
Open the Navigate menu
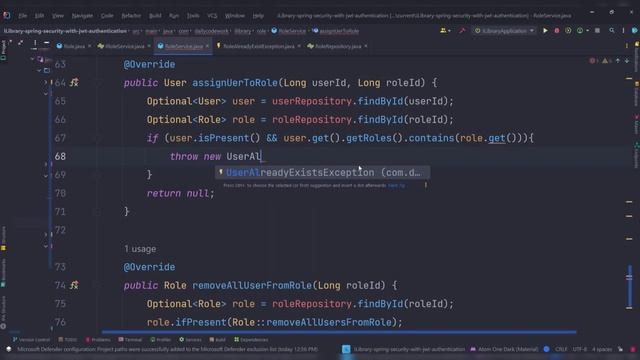pos(82,16)
